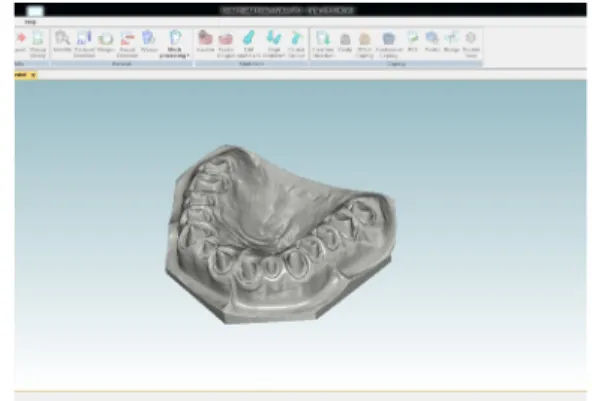
Task: Click the cyan implant with green arrow icon
Action: pos(296,38)
